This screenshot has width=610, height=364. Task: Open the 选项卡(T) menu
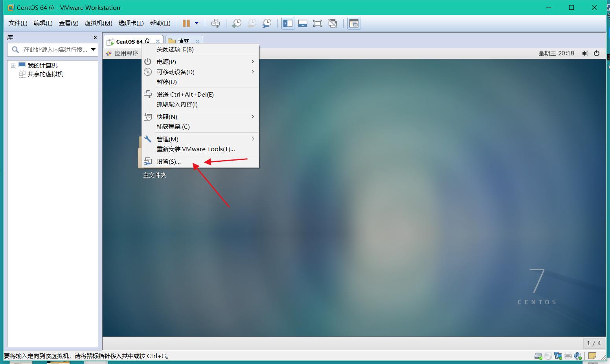[131, 23]
